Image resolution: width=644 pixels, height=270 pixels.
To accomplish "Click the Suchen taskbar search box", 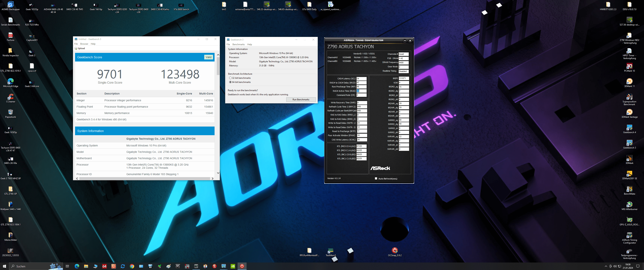I will coord(36,266).
